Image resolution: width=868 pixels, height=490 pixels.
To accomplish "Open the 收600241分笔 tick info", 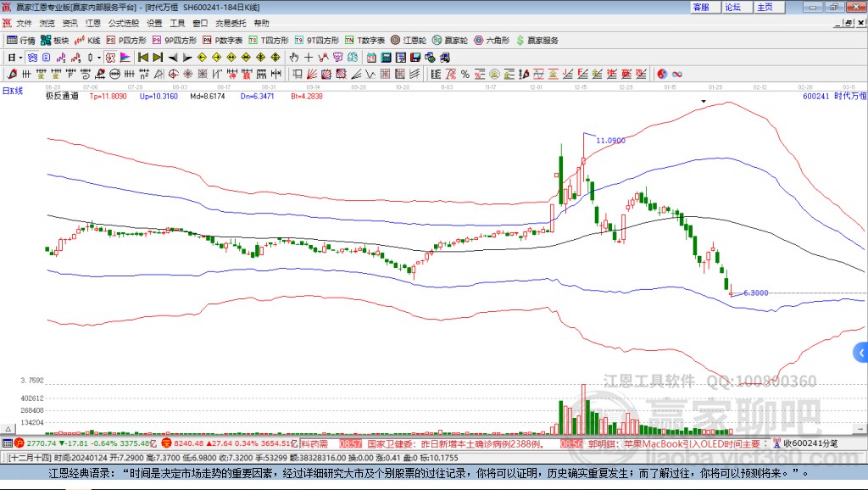I will coord(805,443).
